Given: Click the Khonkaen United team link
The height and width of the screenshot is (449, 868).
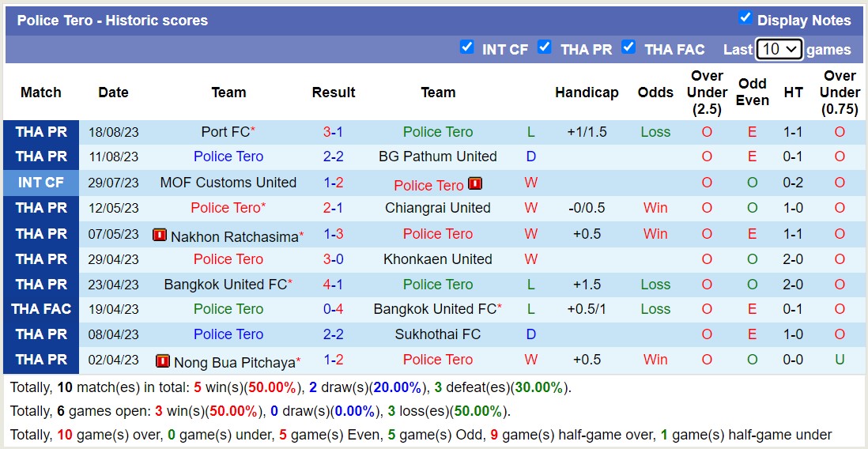Looking at the screenshot, I should [x=438, y=259].
